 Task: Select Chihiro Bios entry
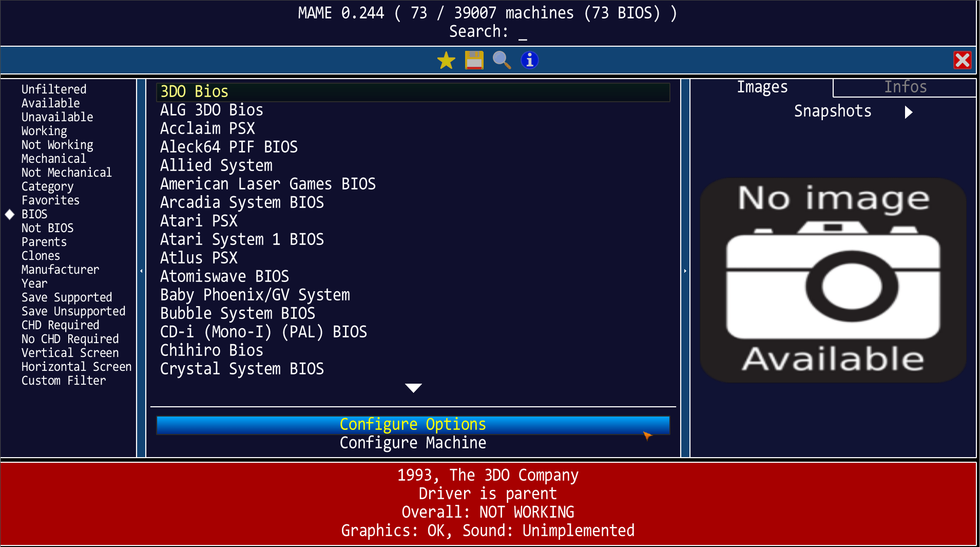[413, 351]
